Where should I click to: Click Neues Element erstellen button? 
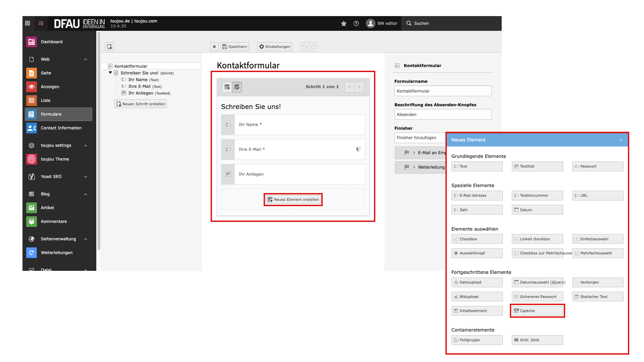tap(293, 199)
